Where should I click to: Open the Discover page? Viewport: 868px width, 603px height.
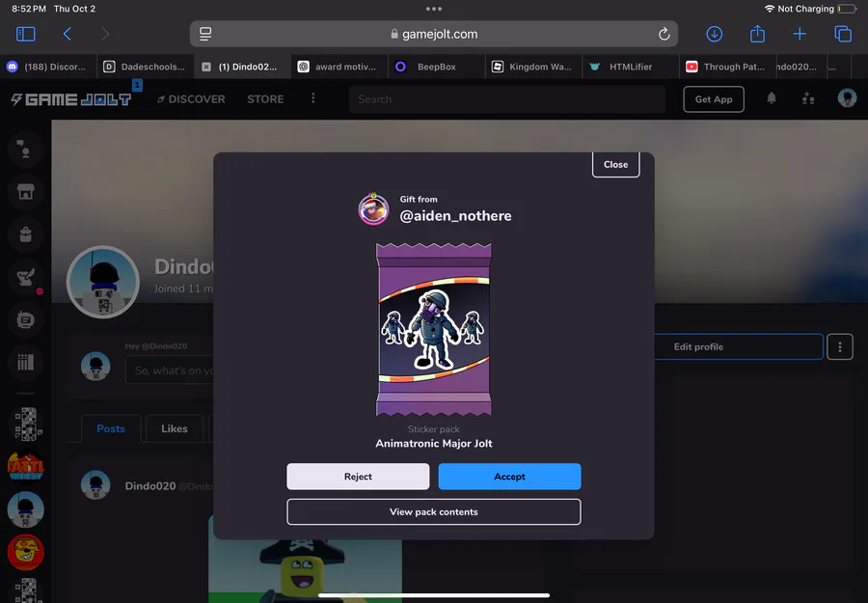(191, 99)
